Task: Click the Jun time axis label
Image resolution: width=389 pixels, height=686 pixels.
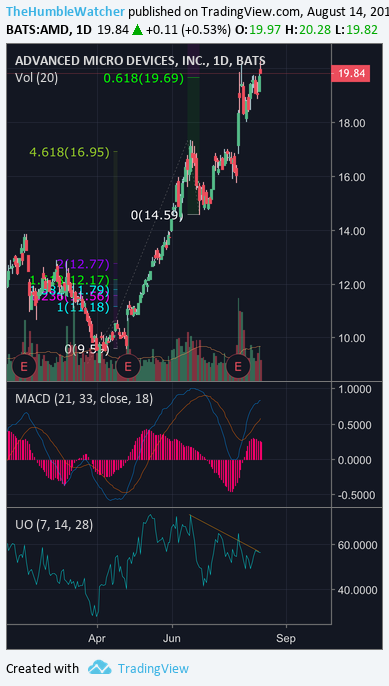Action: (172, 638)
